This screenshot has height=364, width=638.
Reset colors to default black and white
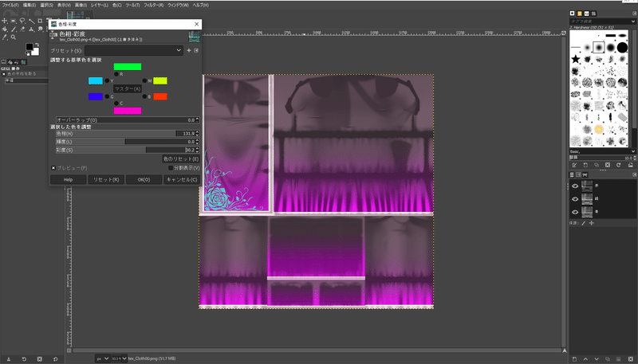(28, 53)
